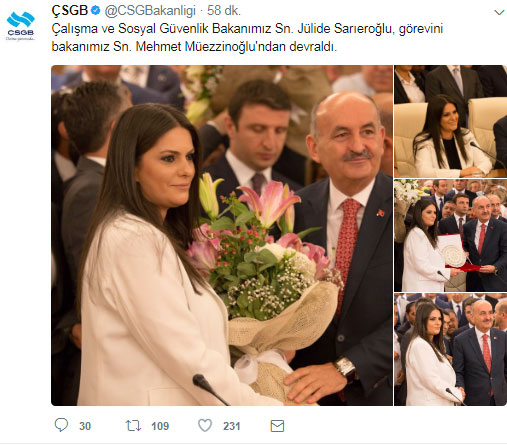Click the reply count 30
507x446 pixels.
[85, 426]
